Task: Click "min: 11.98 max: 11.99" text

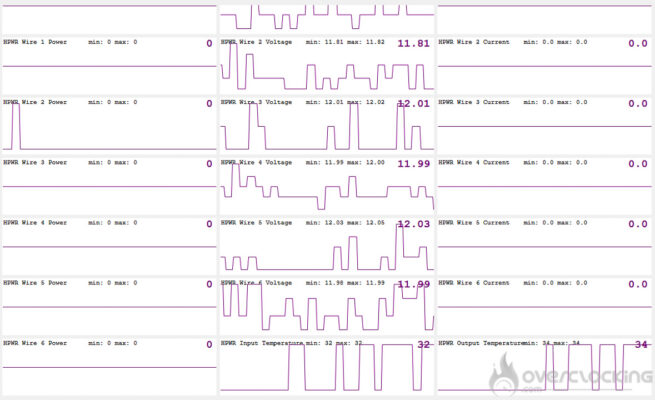Action: 345,283
